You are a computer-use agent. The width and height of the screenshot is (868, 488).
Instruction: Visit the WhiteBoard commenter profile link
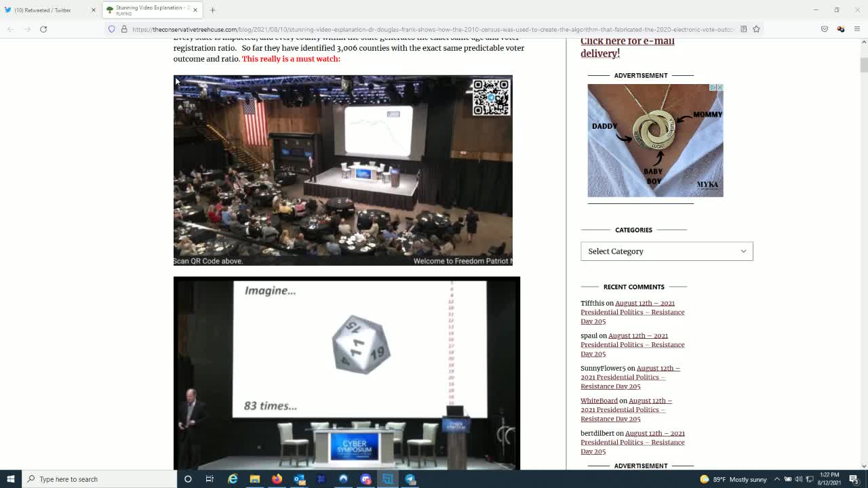pyautogui.click(x=599, y=401)
